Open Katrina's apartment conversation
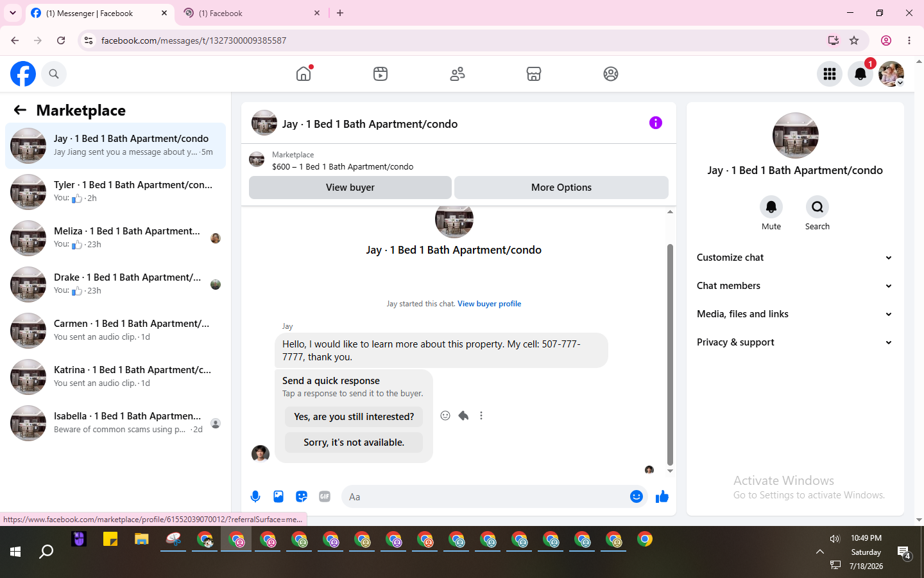 pos(116,377)
